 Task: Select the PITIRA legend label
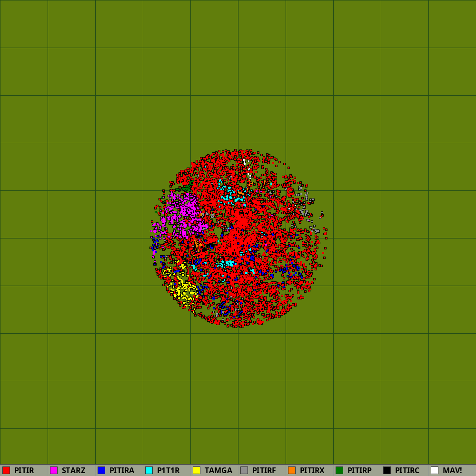(x=122, y=471)
